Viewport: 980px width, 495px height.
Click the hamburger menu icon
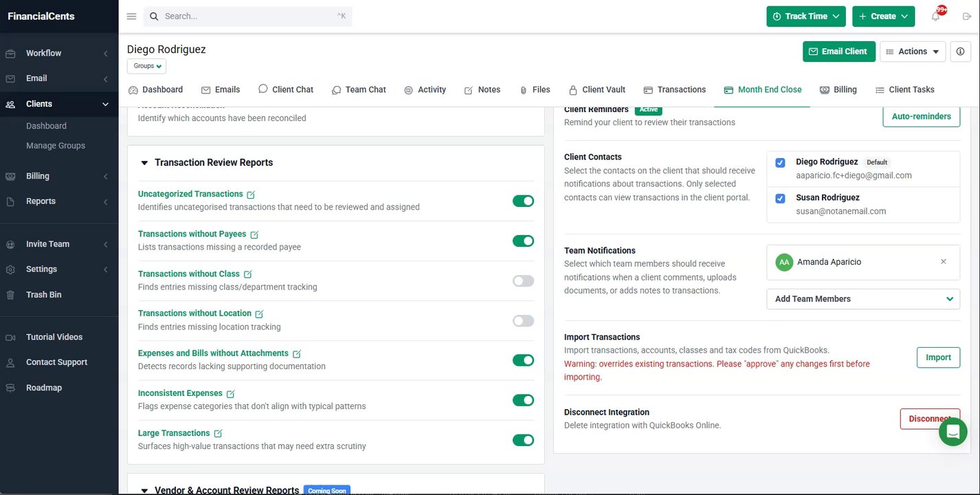coord(131,16)
